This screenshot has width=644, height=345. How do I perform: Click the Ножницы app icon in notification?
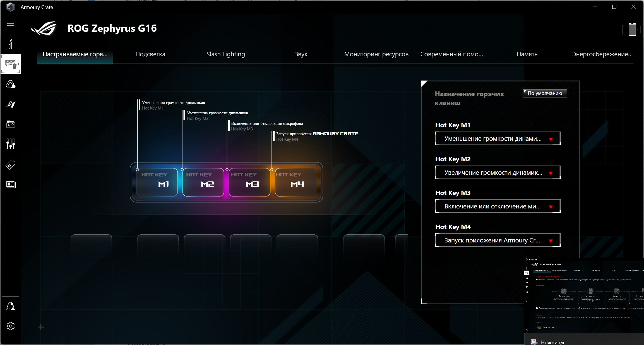point(534,342)
